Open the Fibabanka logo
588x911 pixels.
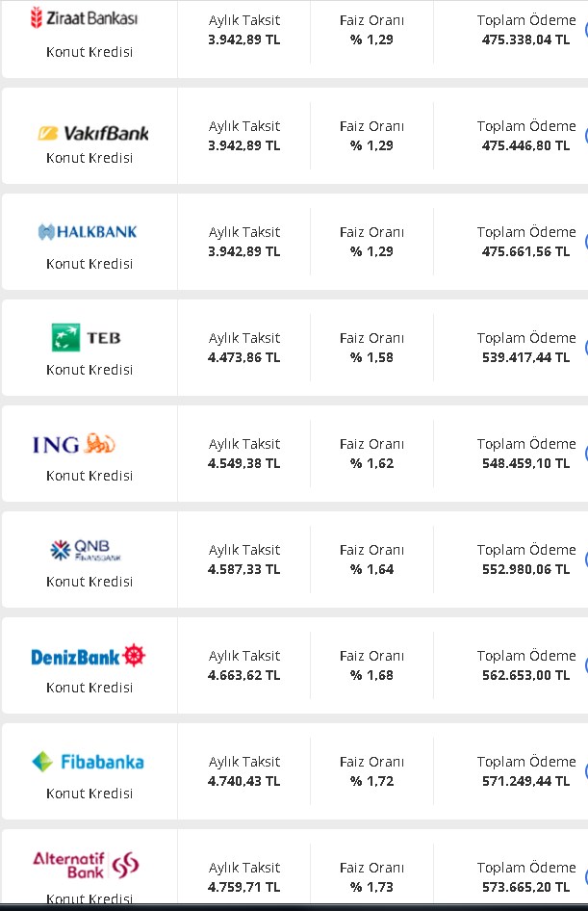coord(88,762)
